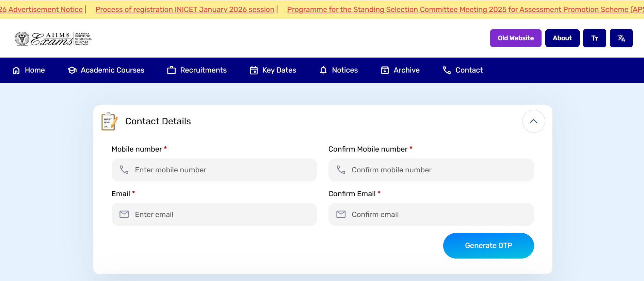Collapse the Contact Details section
This screenshot has height=281, width=644.
tap(533, 121)
